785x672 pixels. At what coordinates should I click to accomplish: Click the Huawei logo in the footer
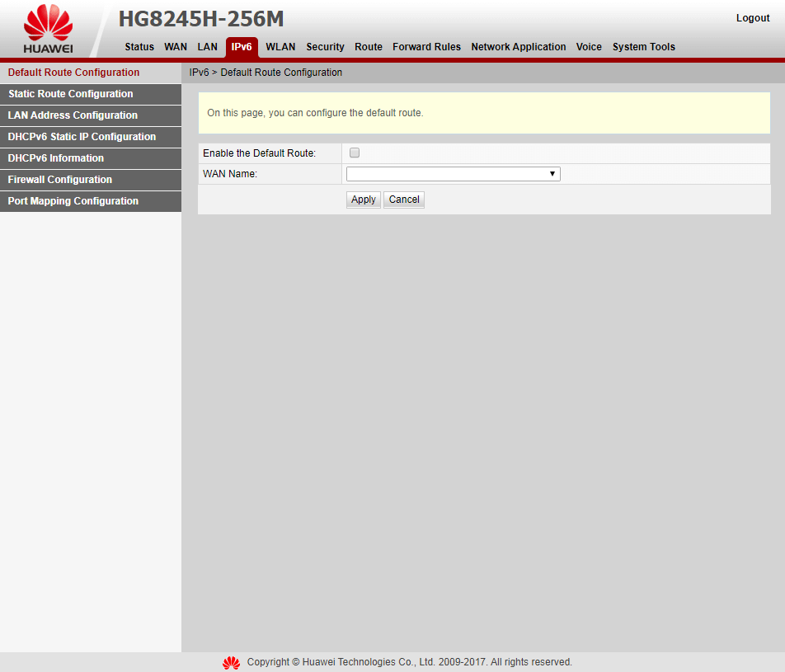click(x=231, y=662)
